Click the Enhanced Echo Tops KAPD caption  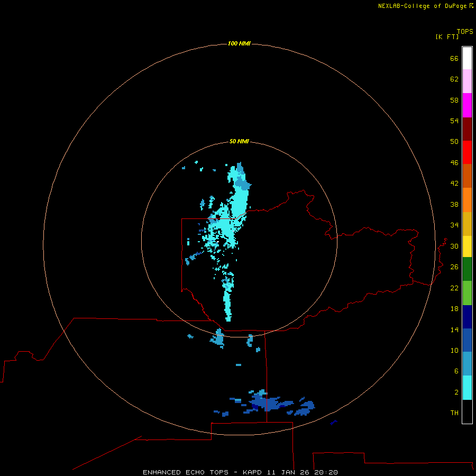pos(240,472)
